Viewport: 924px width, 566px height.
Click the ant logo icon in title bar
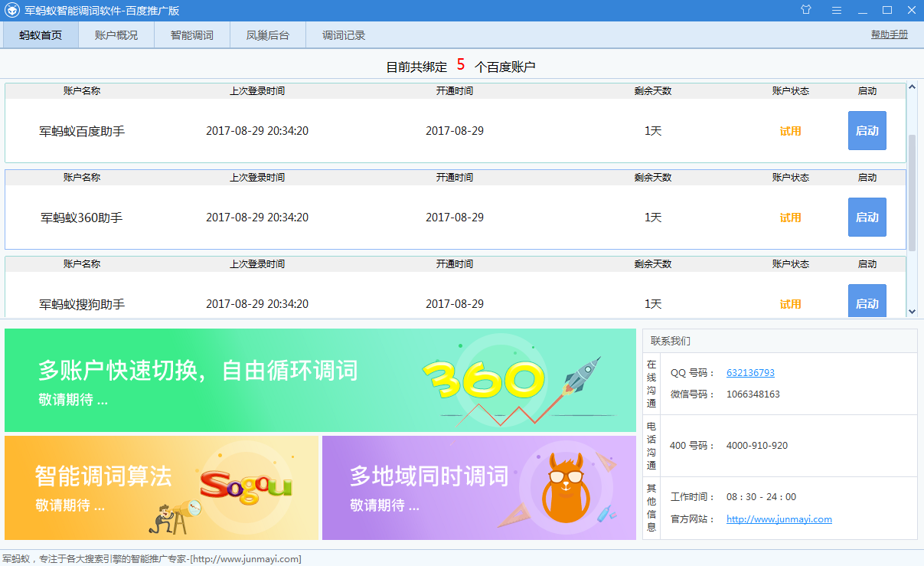point(12,11)
